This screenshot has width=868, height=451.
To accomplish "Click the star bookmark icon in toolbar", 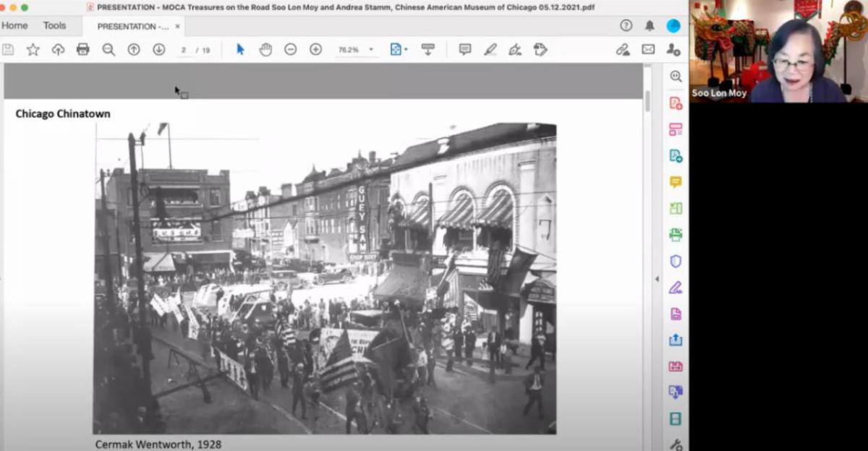I will pyautogui.click(x=33, y=49).
